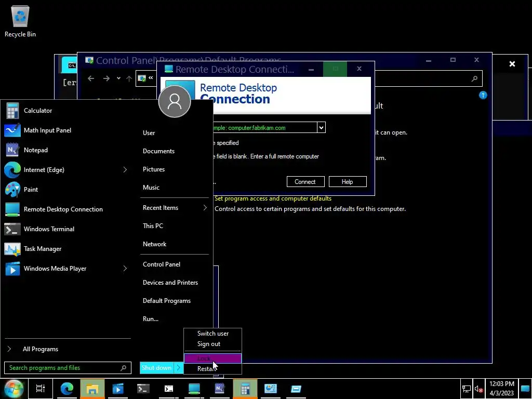Expand Windows Media Player jump list arrow
Viewport: 532px width, 399px height.
point(125,269)
